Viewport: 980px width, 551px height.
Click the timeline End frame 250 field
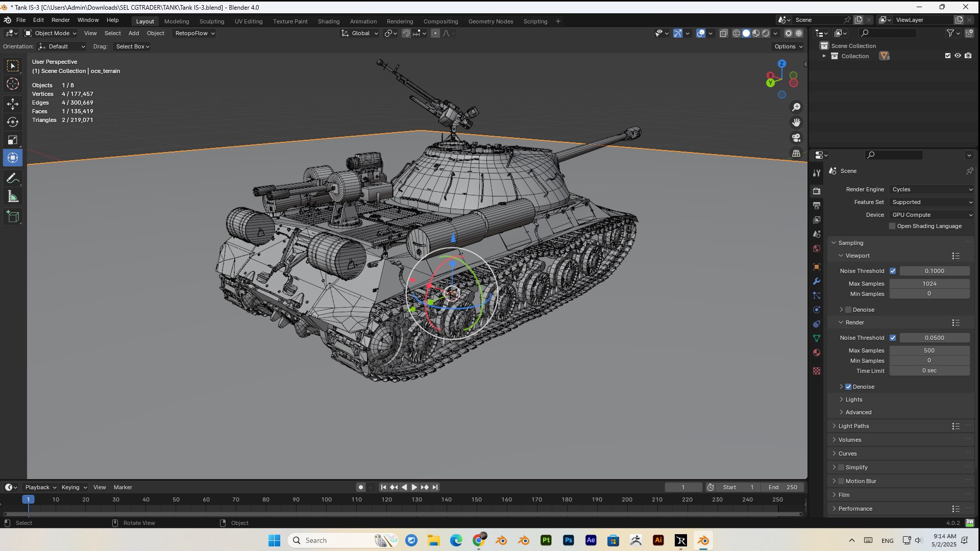pyautogui.click(x=782, y=487)
